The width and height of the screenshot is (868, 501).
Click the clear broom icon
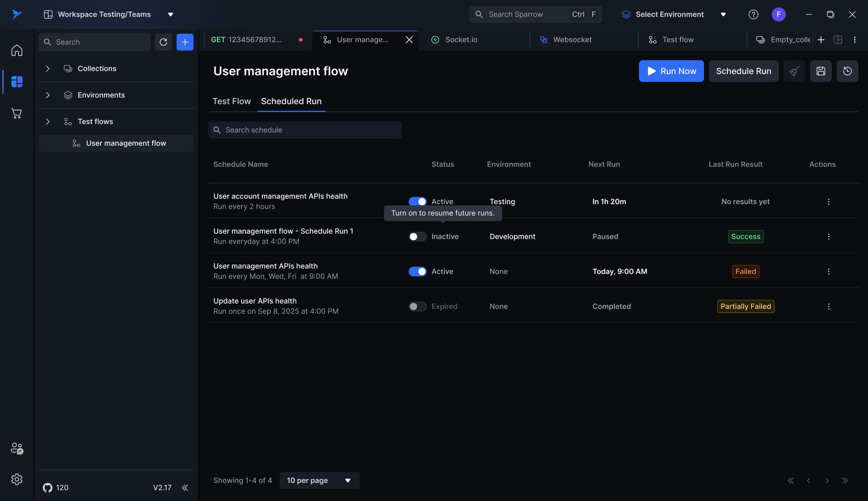pos(794,71)
